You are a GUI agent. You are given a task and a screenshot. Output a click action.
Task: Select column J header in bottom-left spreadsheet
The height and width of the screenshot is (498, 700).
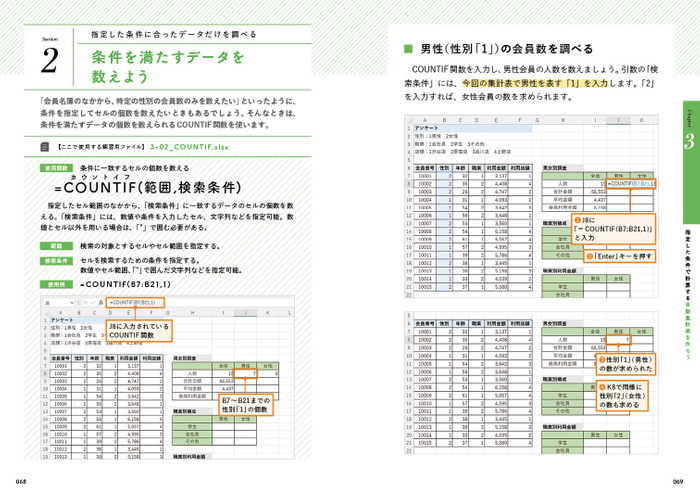pos(246,313)
